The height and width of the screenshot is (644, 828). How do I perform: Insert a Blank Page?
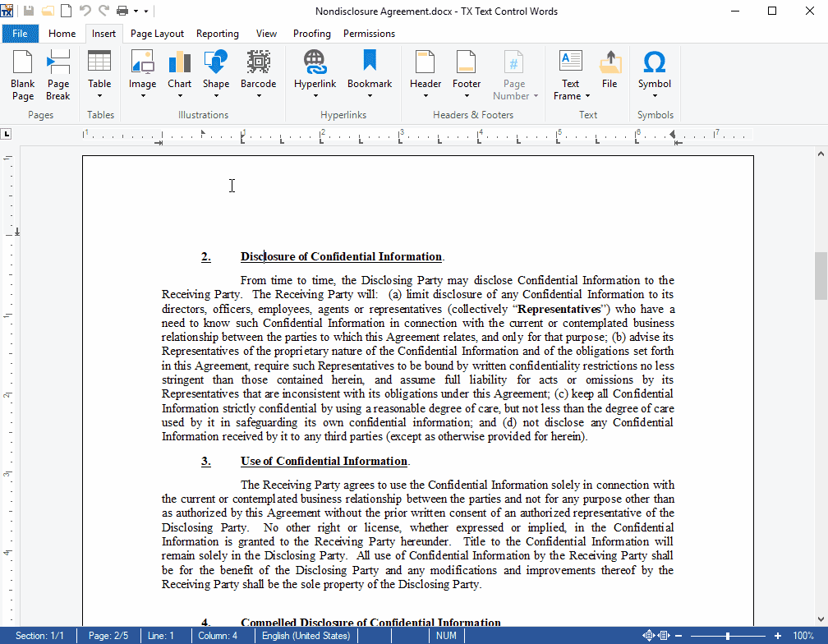[23, 74]
